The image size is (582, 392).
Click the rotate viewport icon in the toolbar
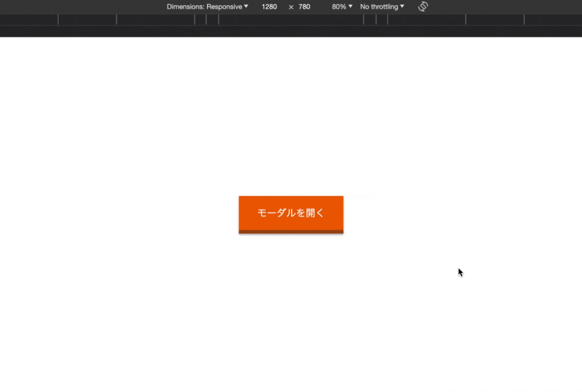tap(423, 6)
